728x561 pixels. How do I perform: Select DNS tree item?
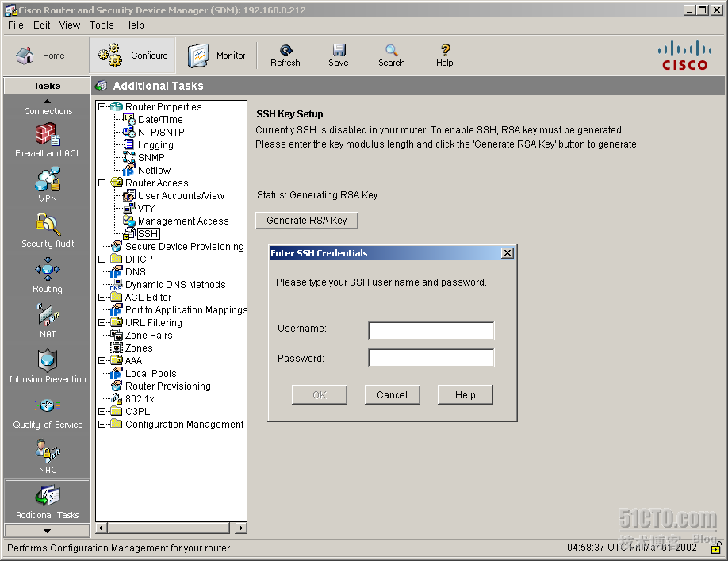click(136, 271)
